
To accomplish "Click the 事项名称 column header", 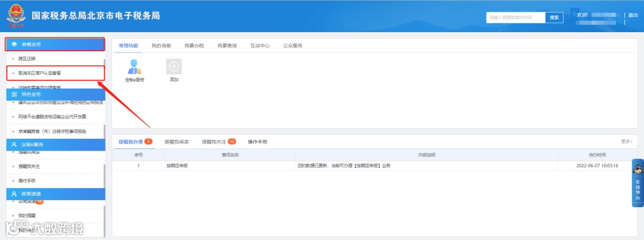I will 230,155.
